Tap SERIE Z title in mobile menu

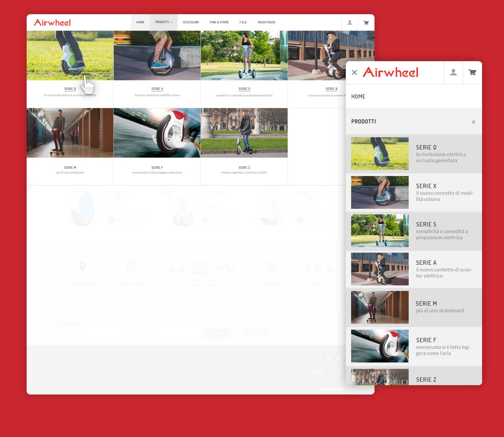coord(426,380)
